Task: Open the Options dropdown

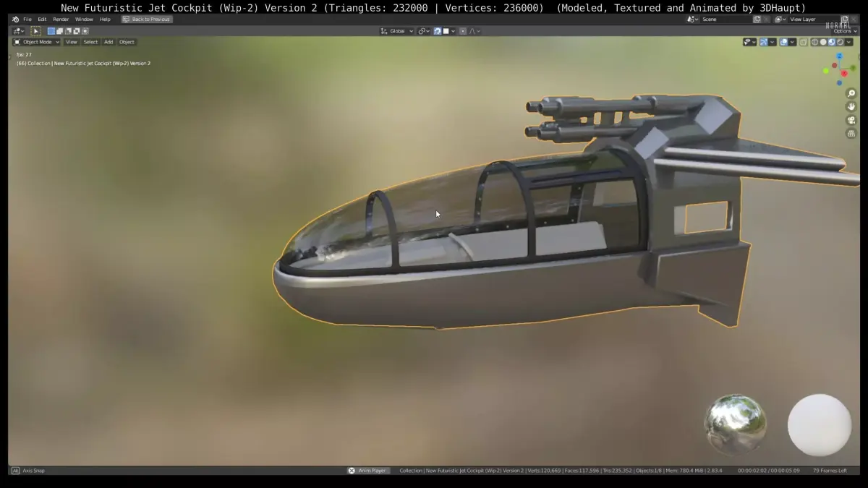Action: (846, 31)
